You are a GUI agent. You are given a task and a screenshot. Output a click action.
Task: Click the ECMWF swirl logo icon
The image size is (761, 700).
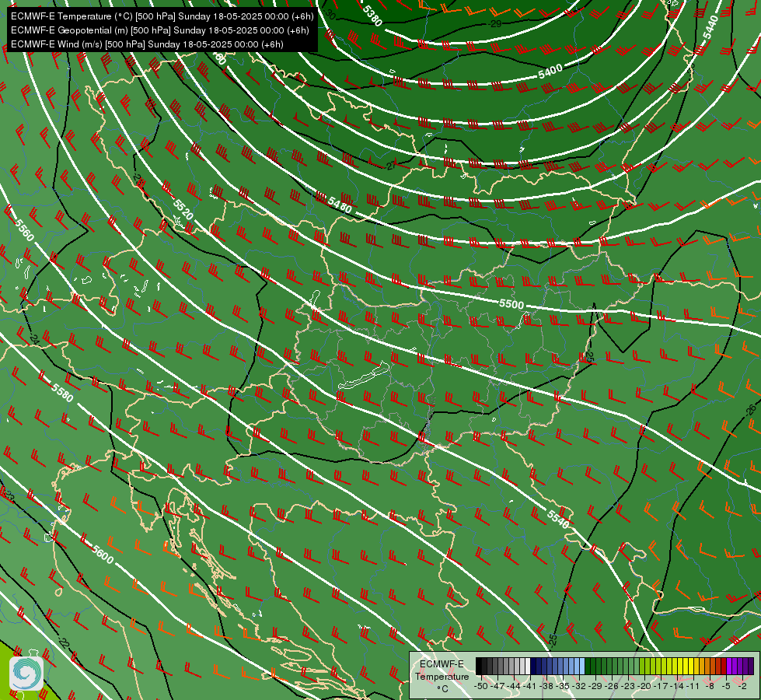[26, 673]
